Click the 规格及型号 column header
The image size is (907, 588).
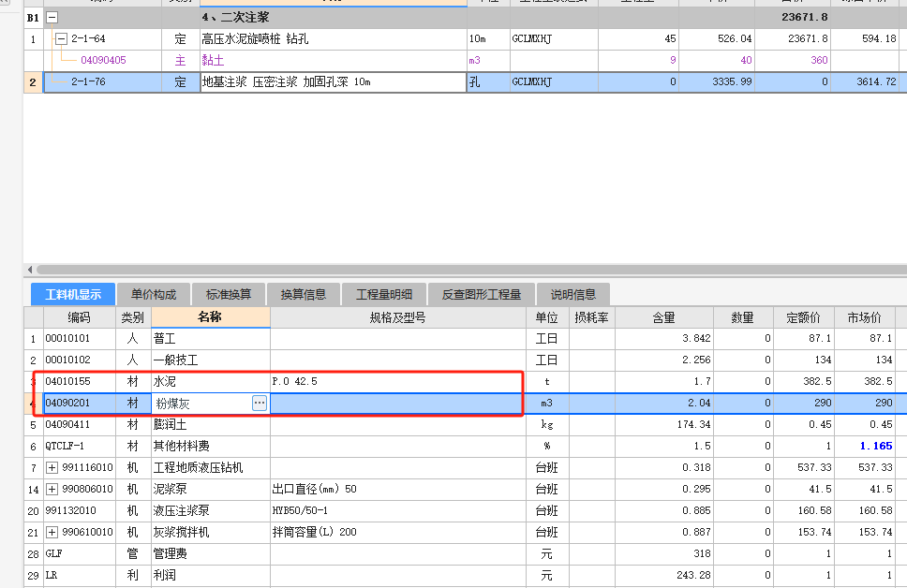click(398, 317)
